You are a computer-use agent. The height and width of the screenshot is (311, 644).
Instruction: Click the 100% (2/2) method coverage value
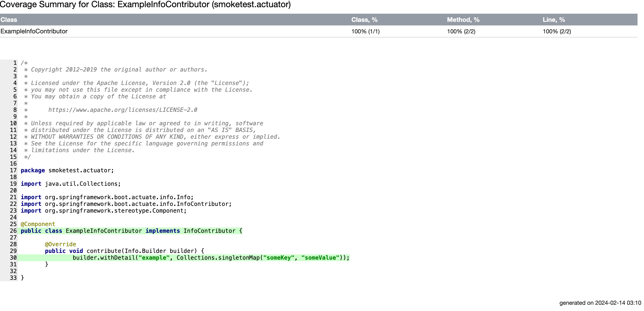tap(461, 31)
